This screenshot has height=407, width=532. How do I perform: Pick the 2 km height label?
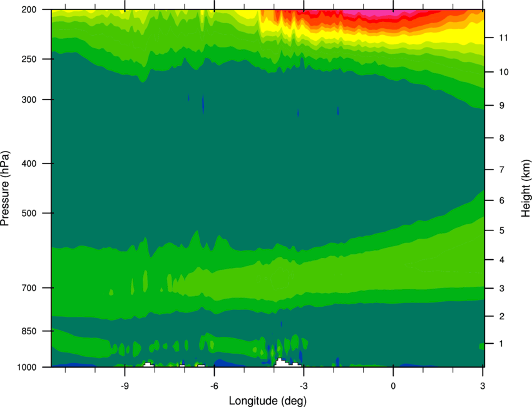tap(502, 316)
